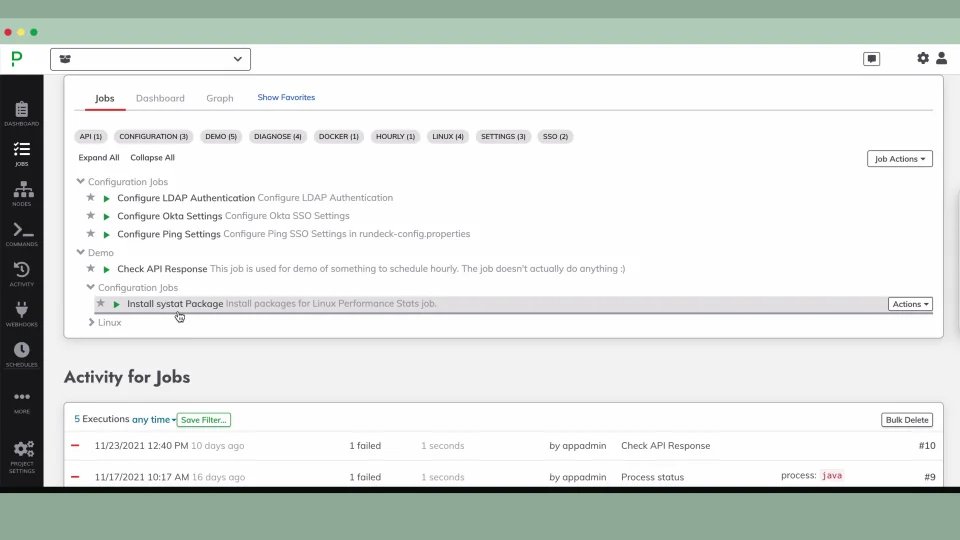Image resolution: width=960 pixels, height=540 pixels.
Task: Open the Jobs sidebar icon
Action: coord(21,154)
